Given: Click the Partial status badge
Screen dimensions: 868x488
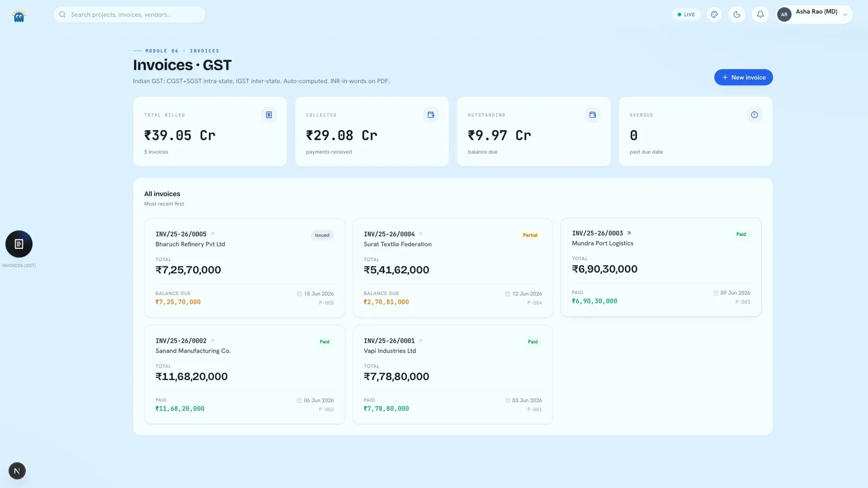Looking at the screenshot, I should [x=530, y=235].
